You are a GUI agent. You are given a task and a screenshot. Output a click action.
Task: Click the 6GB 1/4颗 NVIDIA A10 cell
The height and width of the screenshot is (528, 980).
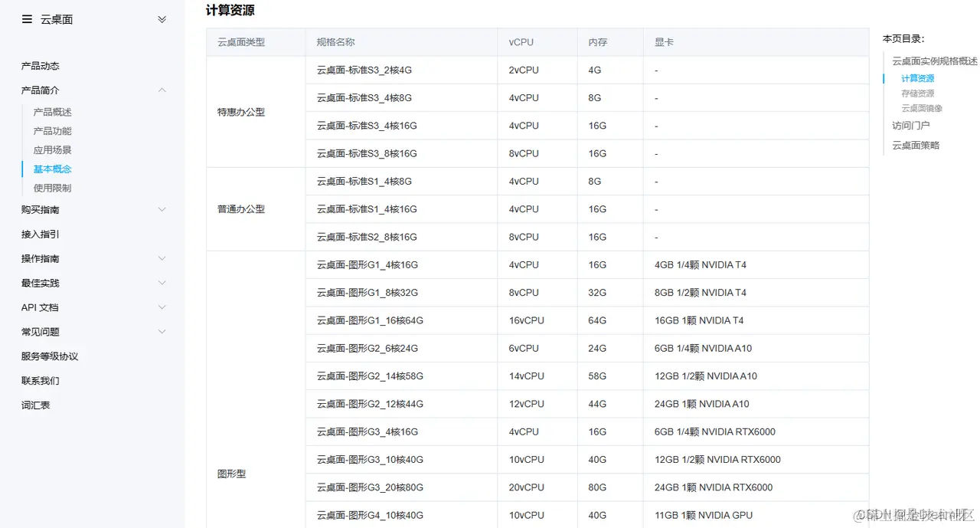tap(756, 348)
